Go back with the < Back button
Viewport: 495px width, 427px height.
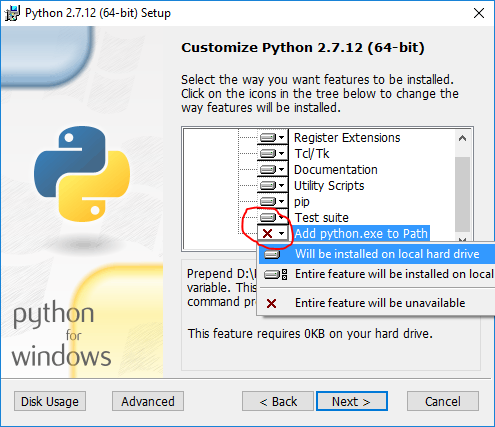point(278,401)
